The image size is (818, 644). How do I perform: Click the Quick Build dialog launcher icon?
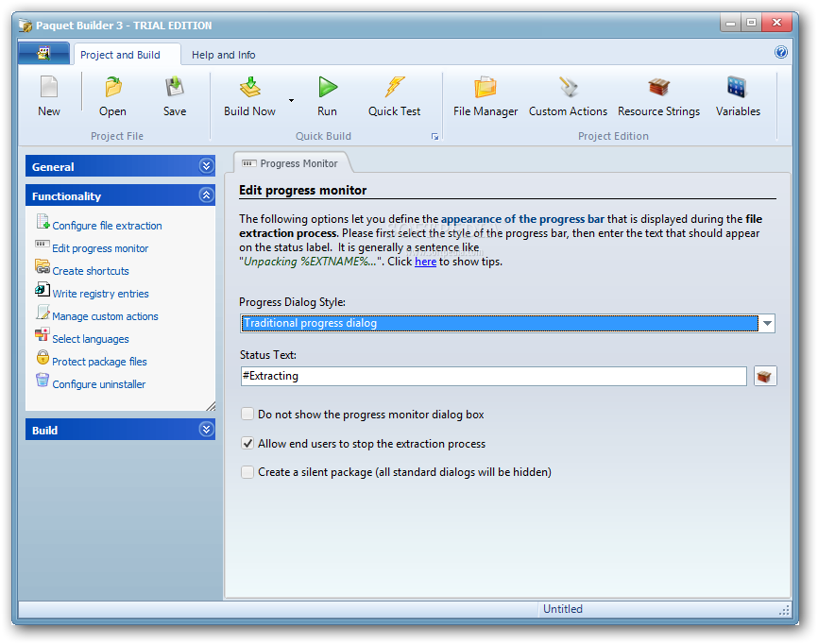click(435, 137)
